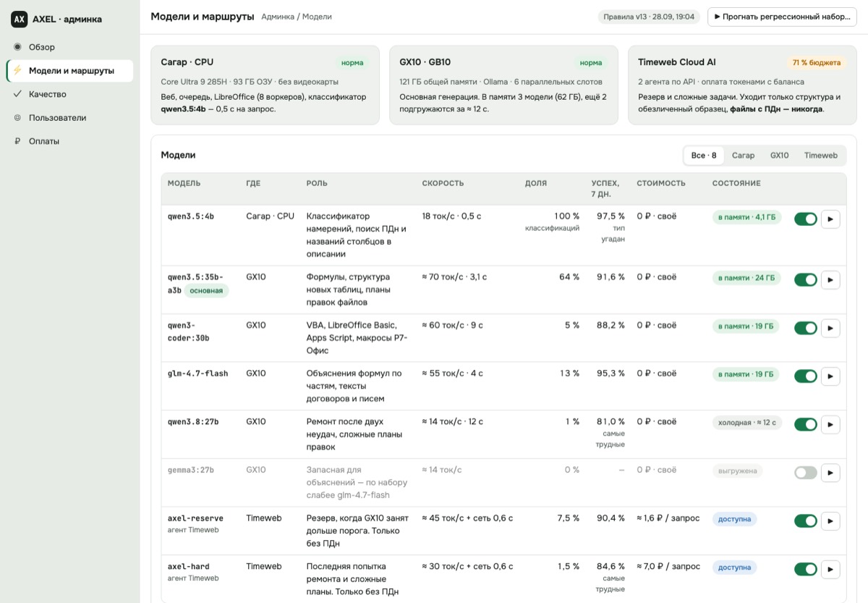Enable the gemma3:27b model toggle
The image size is (868, 603).
(806, 473)
